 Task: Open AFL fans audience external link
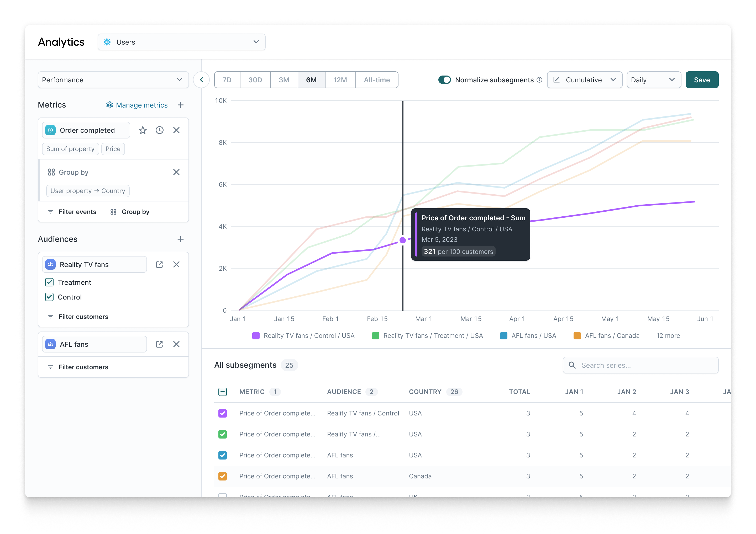click(x=159, y=344)
